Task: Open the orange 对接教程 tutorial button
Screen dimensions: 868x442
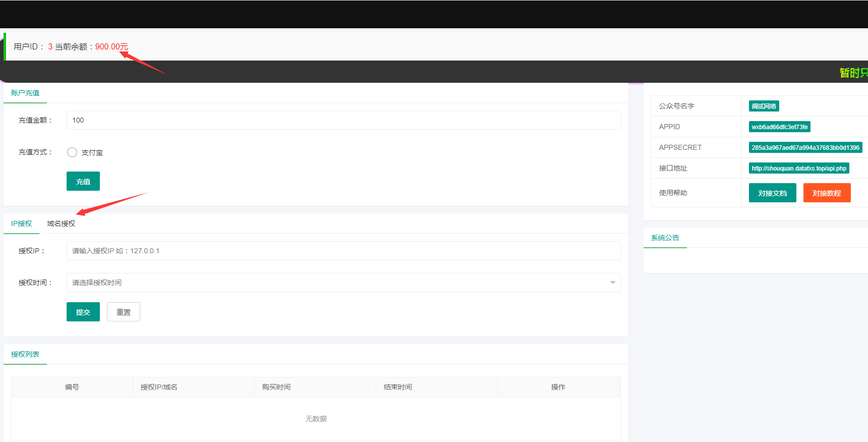Action: (x=827, y=193)
